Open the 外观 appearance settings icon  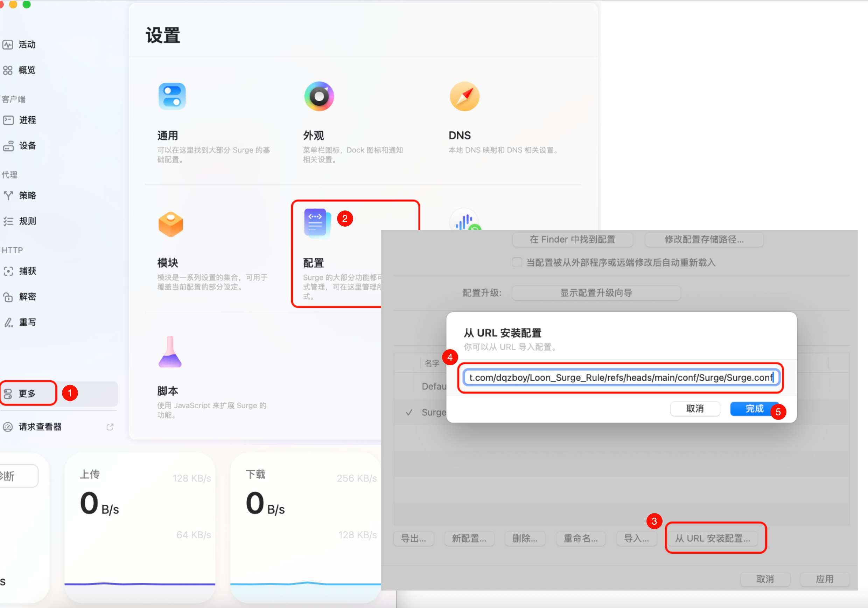319,96
